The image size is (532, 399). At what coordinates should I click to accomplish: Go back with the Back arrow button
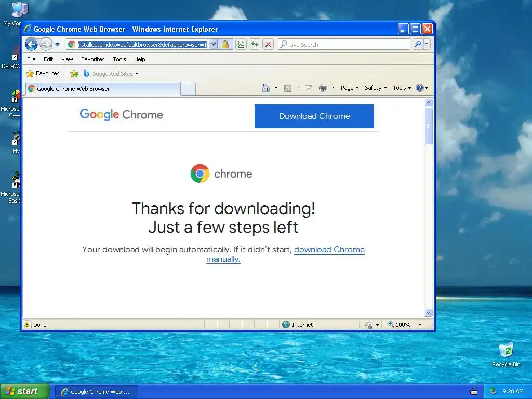point(31,45)
